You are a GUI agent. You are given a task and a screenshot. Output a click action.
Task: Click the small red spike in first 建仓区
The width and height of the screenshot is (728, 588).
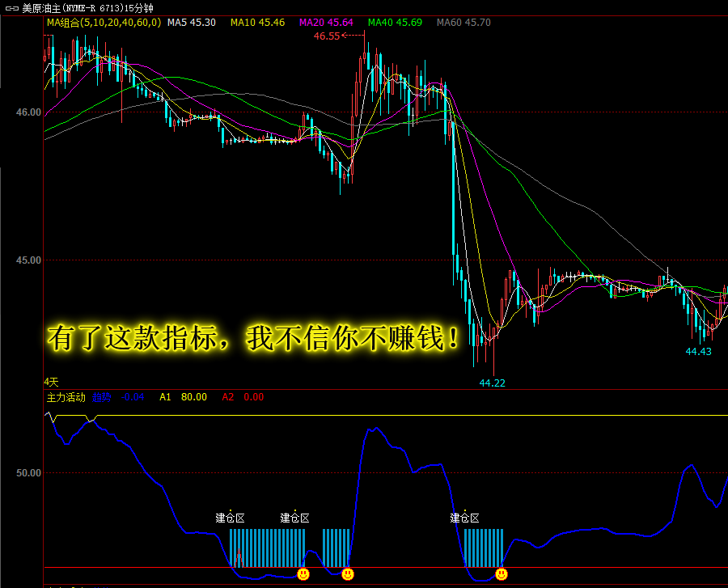click(239, 558)
